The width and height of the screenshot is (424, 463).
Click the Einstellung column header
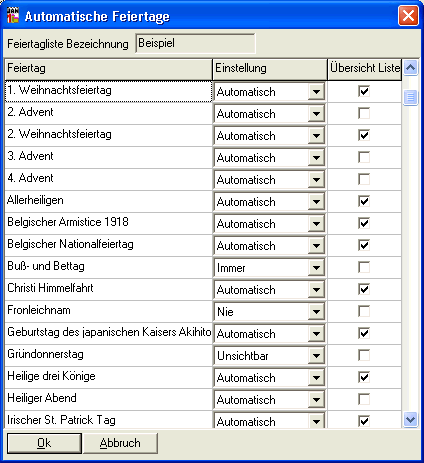pos(270,69)
